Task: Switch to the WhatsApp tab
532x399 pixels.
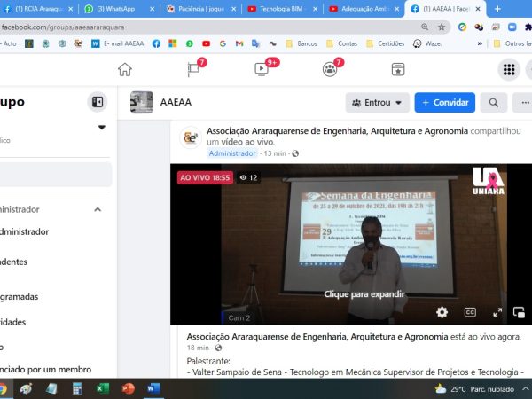Action: pyautogui.click(x=115, y=9)
